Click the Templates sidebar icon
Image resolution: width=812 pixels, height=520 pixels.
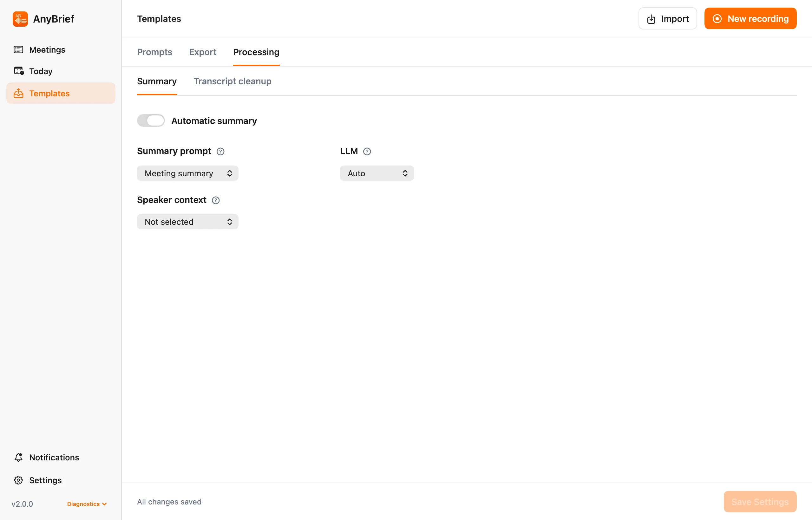click(x=18, y=93)
